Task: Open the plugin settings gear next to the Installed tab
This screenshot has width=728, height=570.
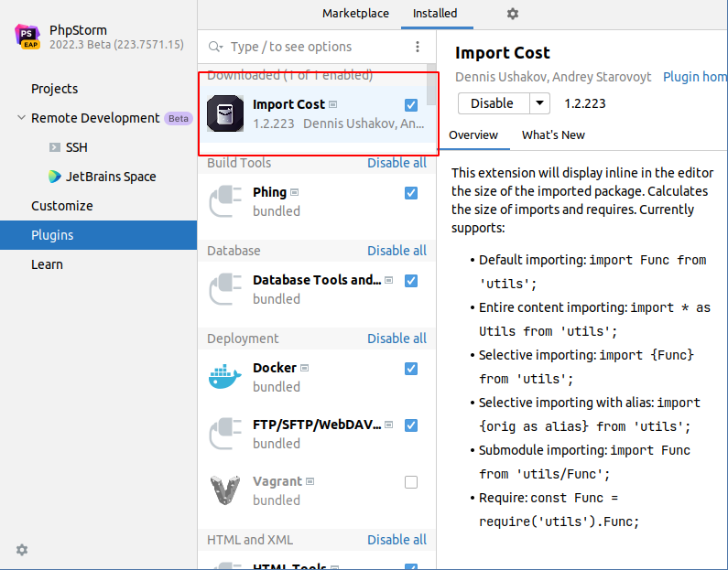Action: (513, 14)
